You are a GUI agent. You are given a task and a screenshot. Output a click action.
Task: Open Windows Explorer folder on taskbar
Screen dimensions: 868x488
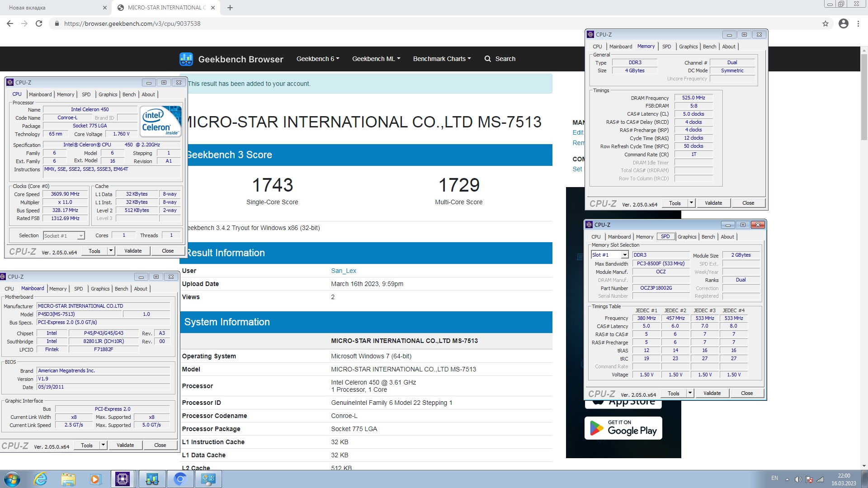coord(68,479)
